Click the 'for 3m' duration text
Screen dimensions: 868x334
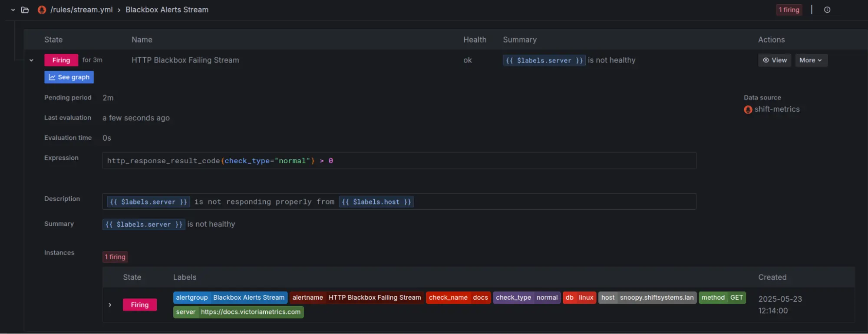tap(92, 60)
